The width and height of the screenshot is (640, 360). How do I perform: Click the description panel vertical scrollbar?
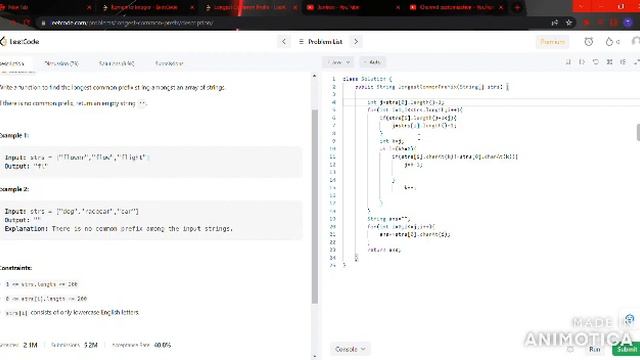pyautogui.click(x=315, y=207)
